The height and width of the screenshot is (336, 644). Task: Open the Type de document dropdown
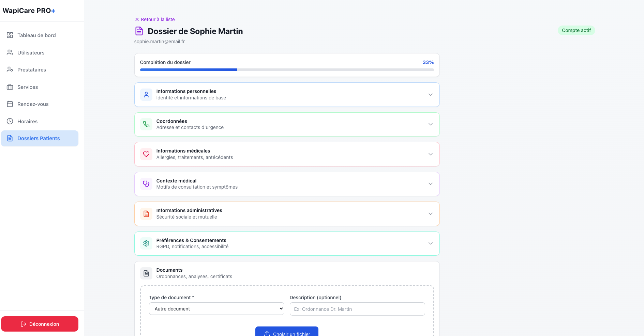pos(216,308)
